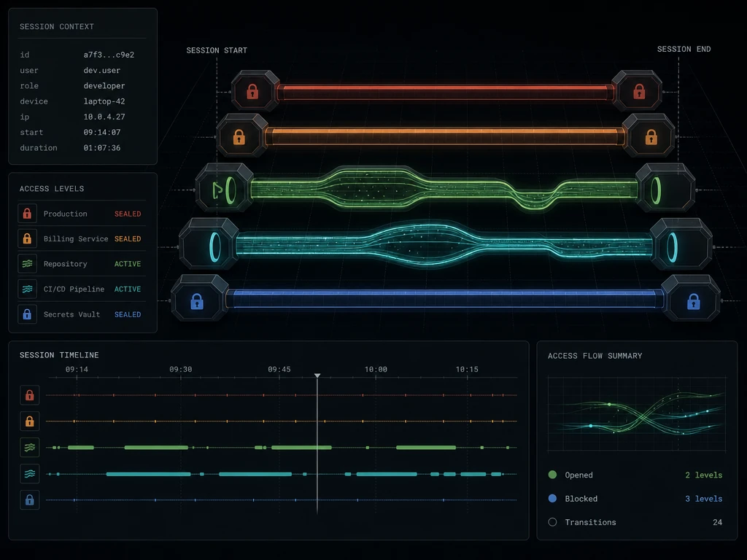Click the red tunnel's lock at session end
The width and height of the screenshot is (747, 560).
point(639,91)
